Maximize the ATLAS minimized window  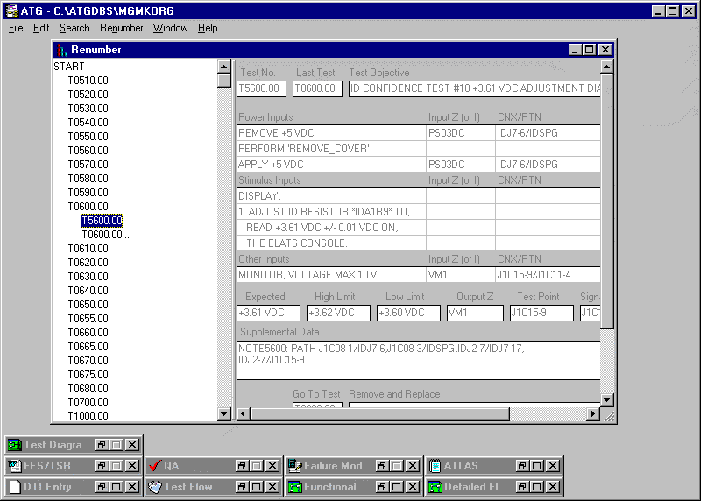click(x=537, y=466)
